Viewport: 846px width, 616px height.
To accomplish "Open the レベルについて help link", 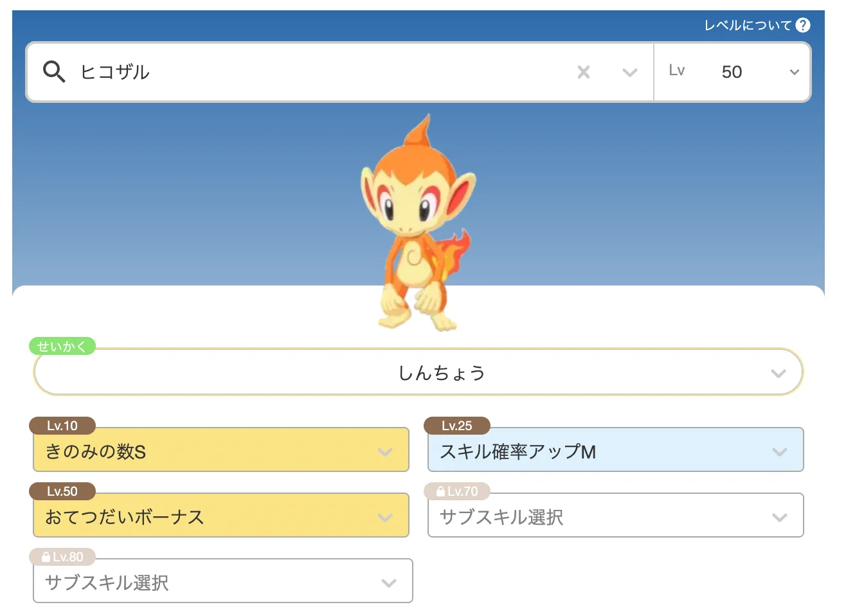I will [x=748, y=25].
